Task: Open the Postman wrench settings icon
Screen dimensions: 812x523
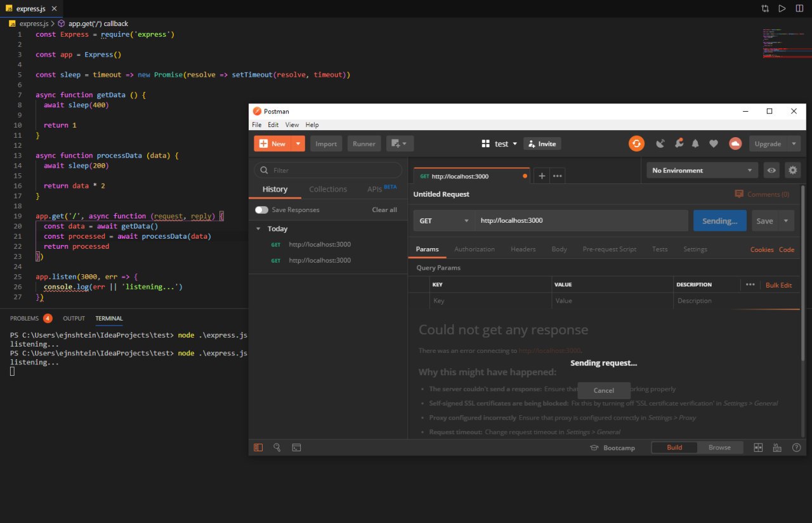Action: pyautogui.click(x=678, y=143)
